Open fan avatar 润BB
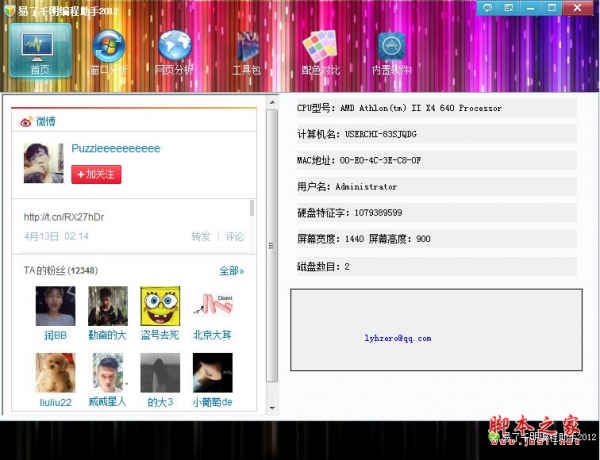 click(x=55, y=306)
